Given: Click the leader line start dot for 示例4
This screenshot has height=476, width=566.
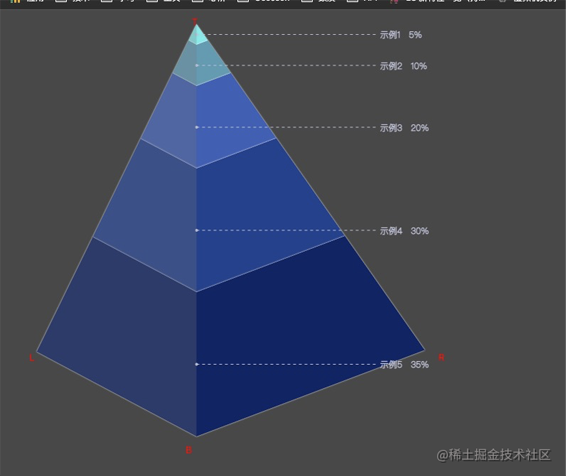Looking at the screenshot, I should (197, 230).
